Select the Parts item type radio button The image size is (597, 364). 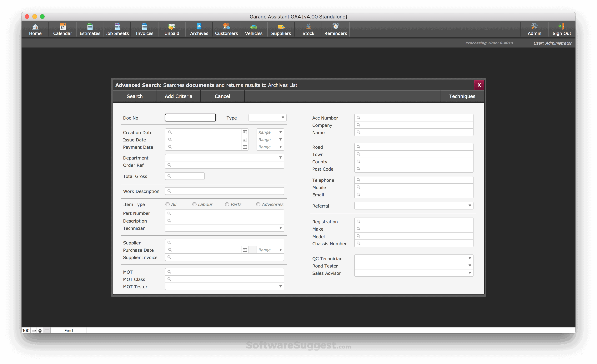227,204
